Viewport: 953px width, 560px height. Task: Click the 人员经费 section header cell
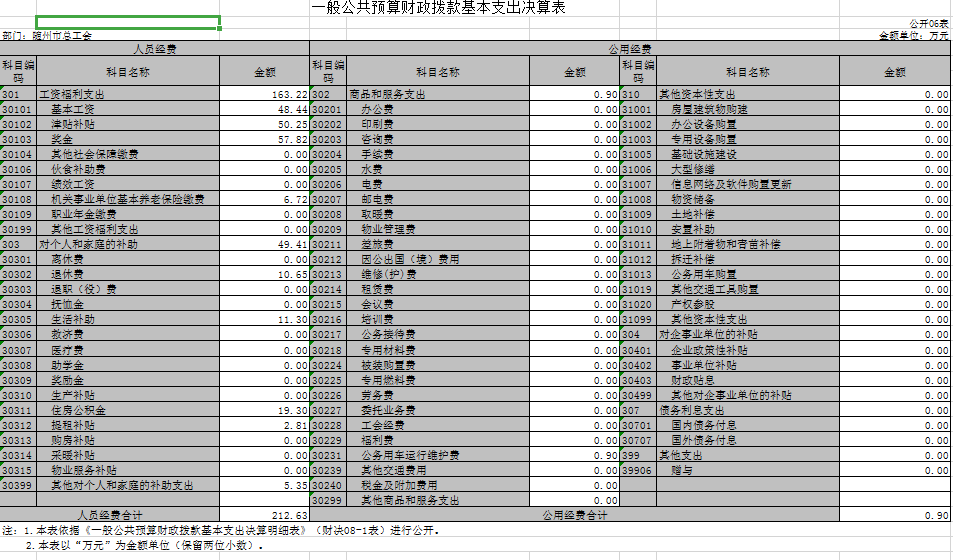[x=155, y=48]
